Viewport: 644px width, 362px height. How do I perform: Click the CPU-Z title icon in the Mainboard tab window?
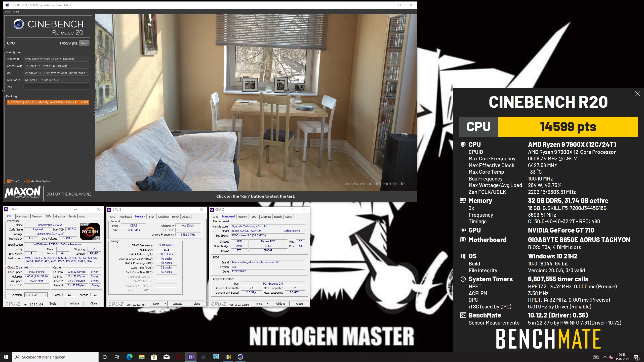tap(212, 209)
